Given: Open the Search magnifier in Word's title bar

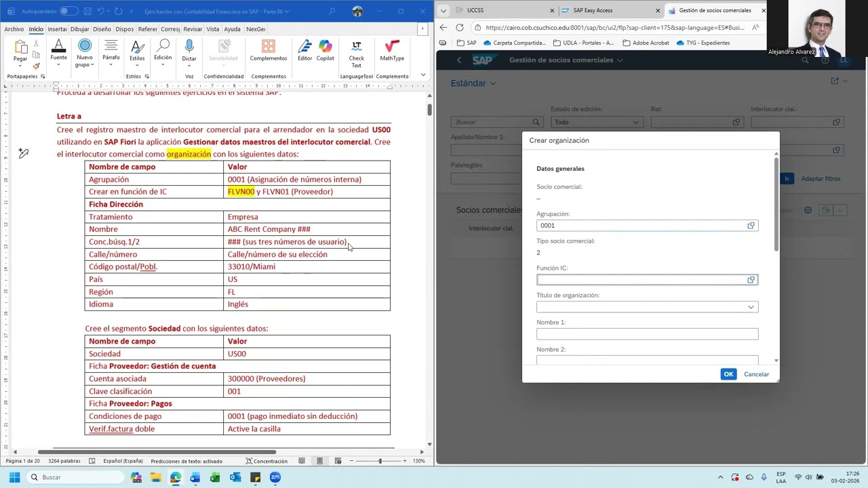Looking at the screenshot, I should coord(332,11).
